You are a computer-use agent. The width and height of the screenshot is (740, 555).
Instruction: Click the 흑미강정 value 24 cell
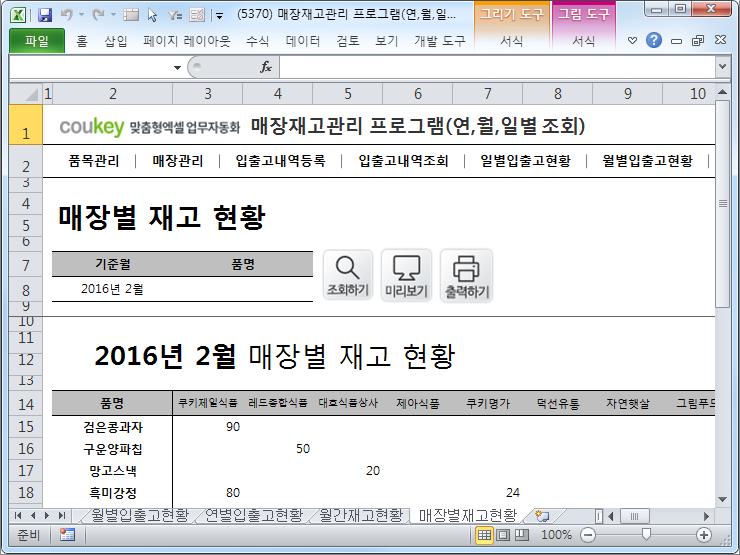pos(488,493)
